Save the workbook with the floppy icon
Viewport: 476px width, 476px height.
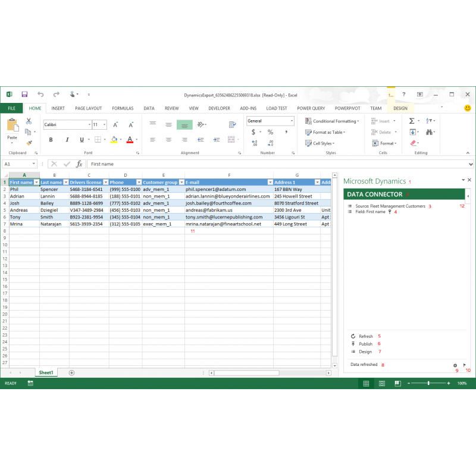tap(24, 95)
